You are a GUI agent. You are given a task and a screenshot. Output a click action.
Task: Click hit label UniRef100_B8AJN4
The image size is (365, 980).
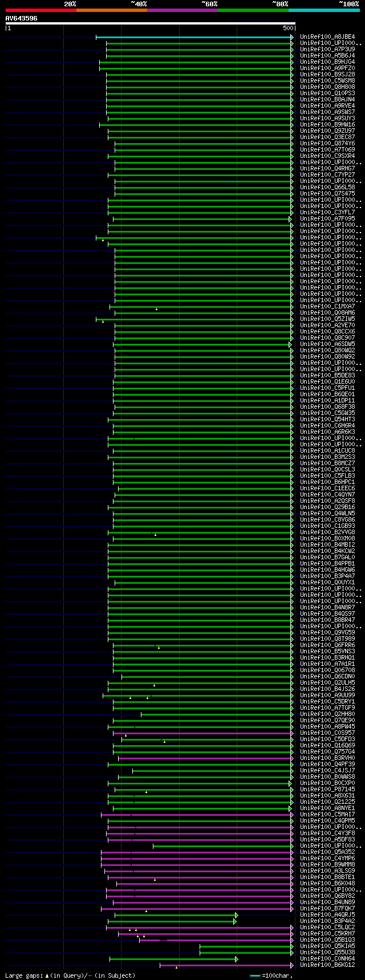coord(327,100)
